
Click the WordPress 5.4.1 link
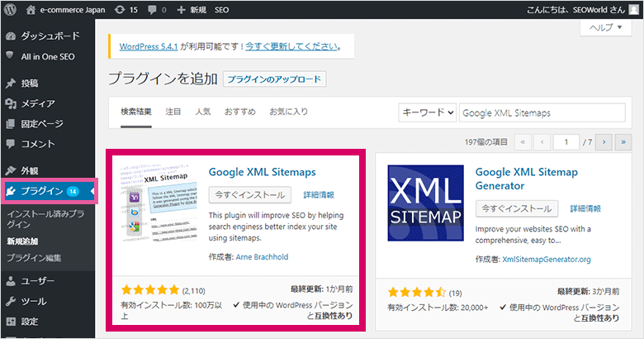pyautogui.click(x=149, y=46)
